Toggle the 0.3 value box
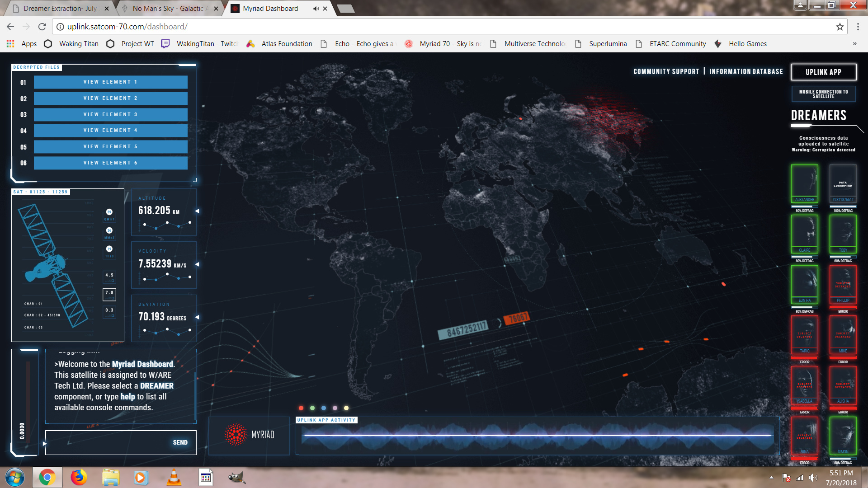This screenshot has height=488, width=868. tap(109, 311)
